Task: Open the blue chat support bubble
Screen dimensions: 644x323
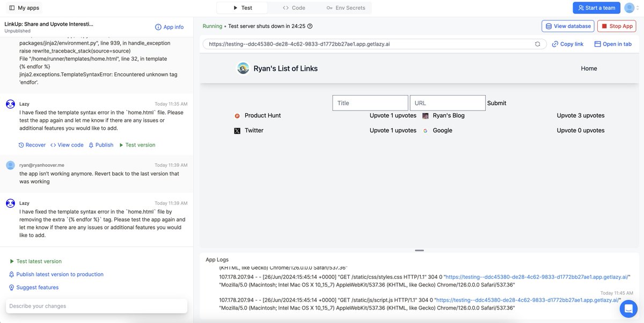Action: click(628, 309)
